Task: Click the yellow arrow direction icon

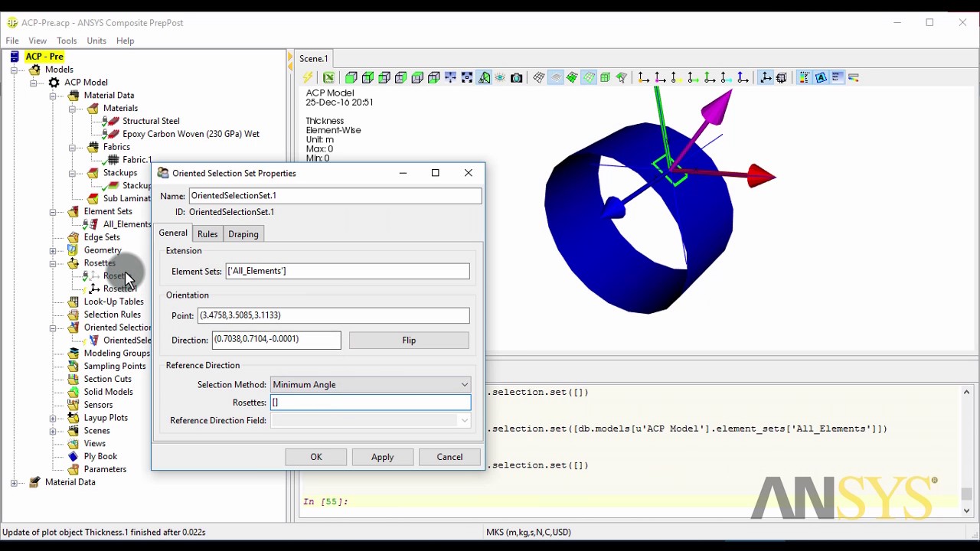Action: pyautogui.click(x=676, y=77)
